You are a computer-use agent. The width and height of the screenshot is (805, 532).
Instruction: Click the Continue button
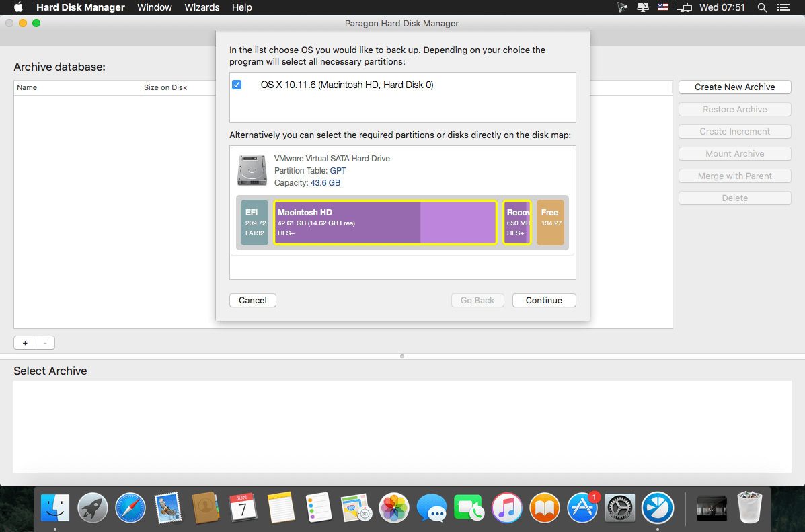click(544, 301)
